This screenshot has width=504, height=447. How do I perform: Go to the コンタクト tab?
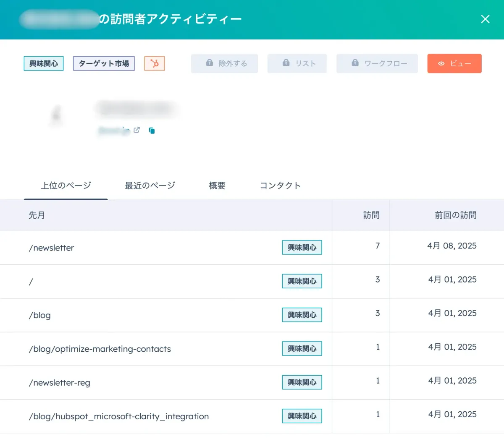280,186
